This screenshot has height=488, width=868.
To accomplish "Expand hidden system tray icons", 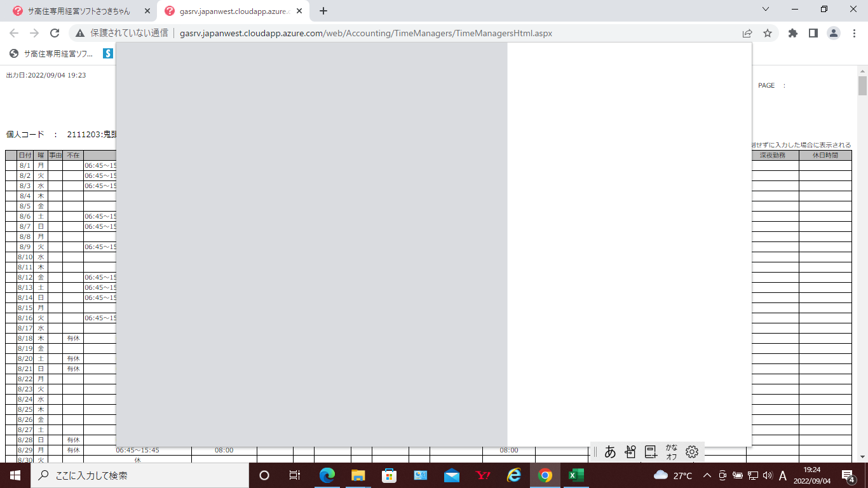I will point(707,475).
